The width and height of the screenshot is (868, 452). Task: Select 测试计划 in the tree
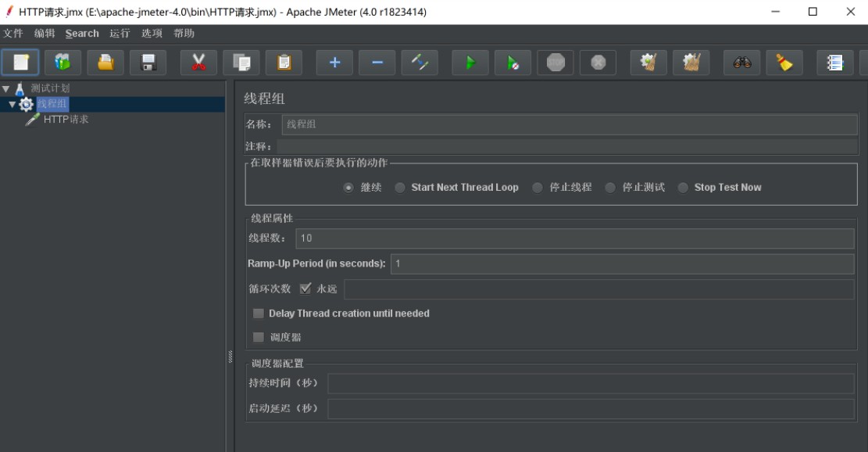coord(50,88)
